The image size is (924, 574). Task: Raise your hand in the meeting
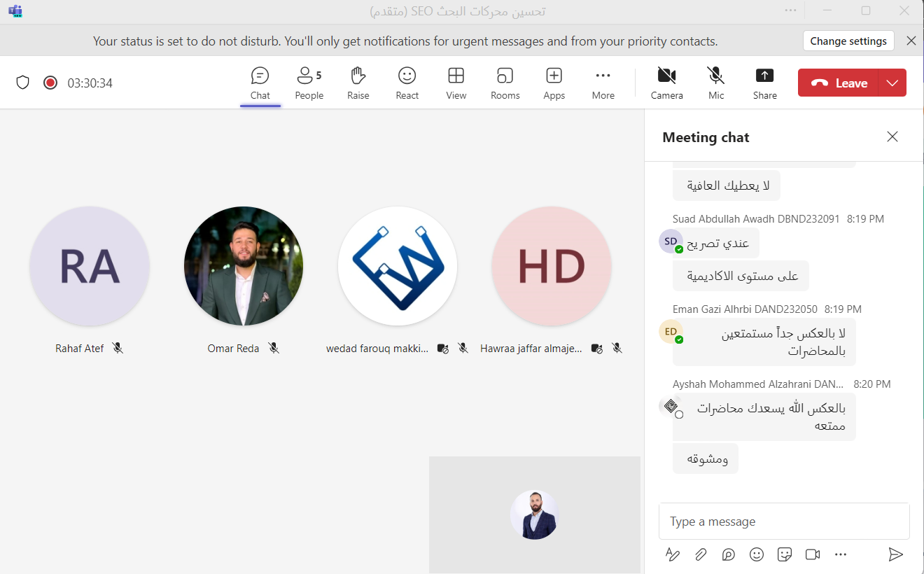[x=358, y=83]
